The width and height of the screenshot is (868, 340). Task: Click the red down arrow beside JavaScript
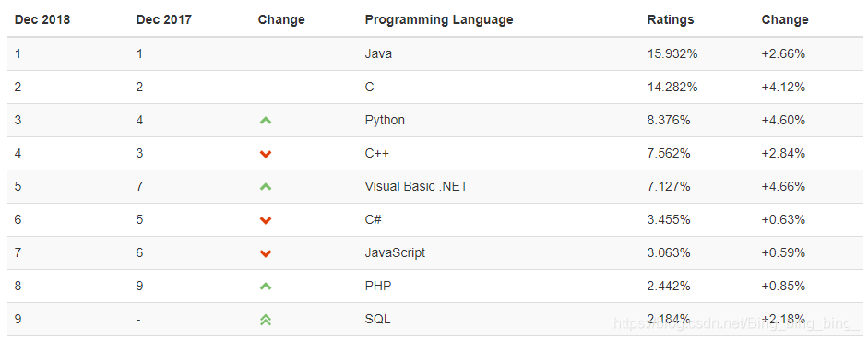(x=265, y=253)
